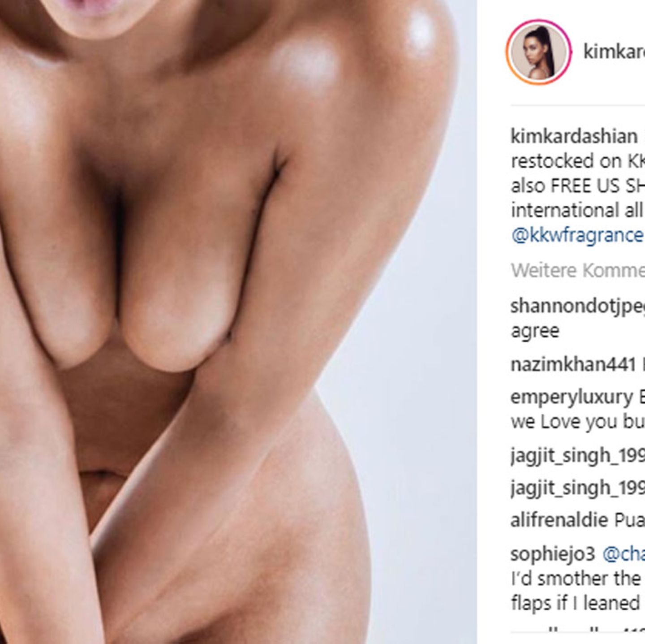Screen dimensions: 645x644
Task: Go to alifrenaldie's profile
Action: [559, 520]
